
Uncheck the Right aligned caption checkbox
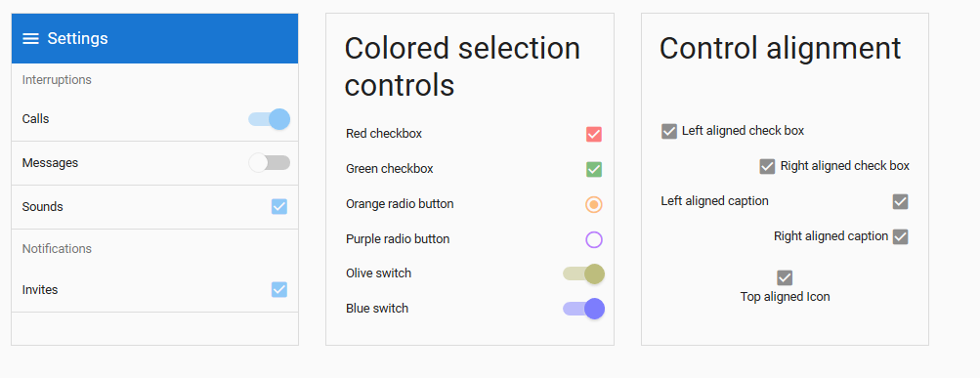(x=900, y=236)
